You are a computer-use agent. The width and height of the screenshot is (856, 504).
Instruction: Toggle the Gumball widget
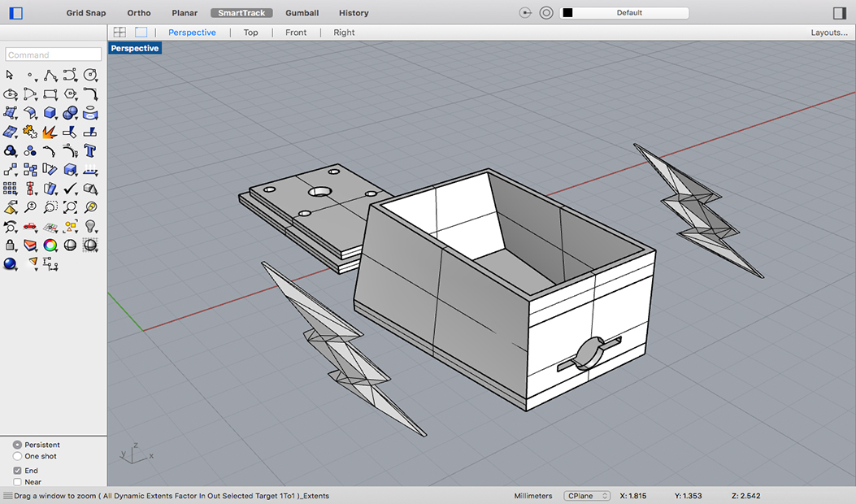coord(302,12)
